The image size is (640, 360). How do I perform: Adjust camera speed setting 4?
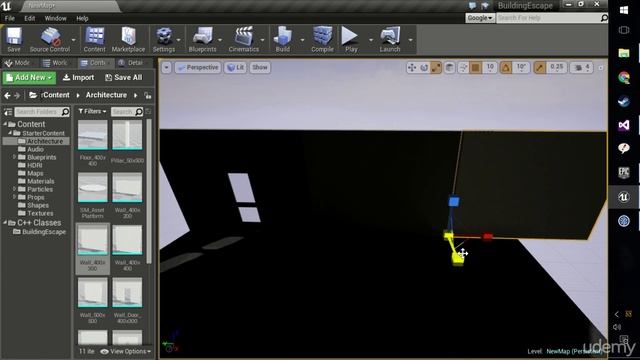[x=582, y=68]
